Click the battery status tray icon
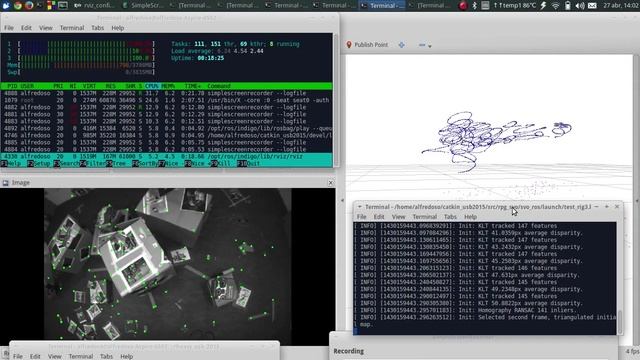This screenshot has width=640, height=360. click(568, 5)
